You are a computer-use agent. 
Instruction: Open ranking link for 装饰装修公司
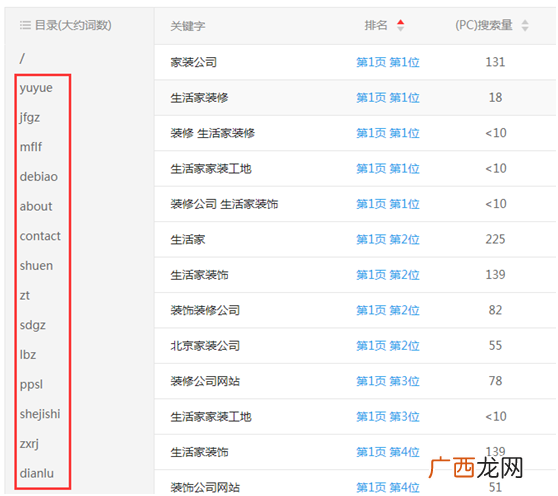[388, 310]
